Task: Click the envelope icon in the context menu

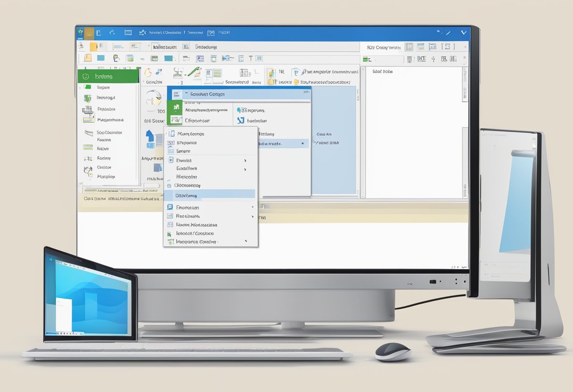Action: [170, 215]
